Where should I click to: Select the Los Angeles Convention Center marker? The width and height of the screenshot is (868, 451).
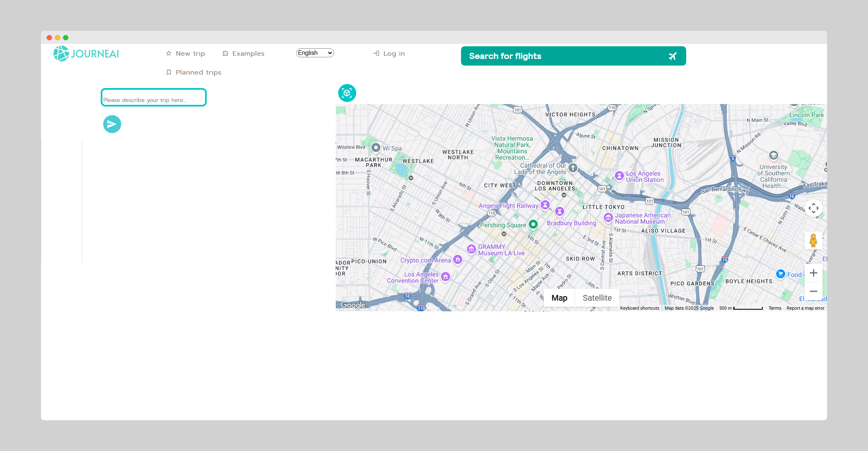(x=445, y=277)
